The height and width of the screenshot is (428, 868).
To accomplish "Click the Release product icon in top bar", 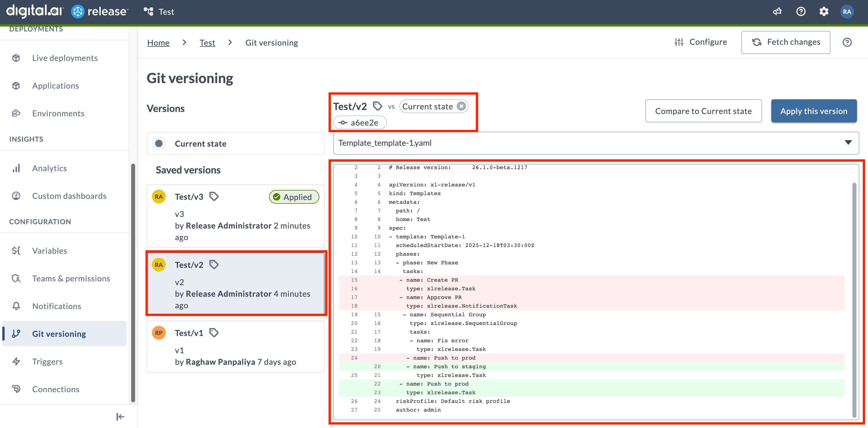I will coord(77,11).
